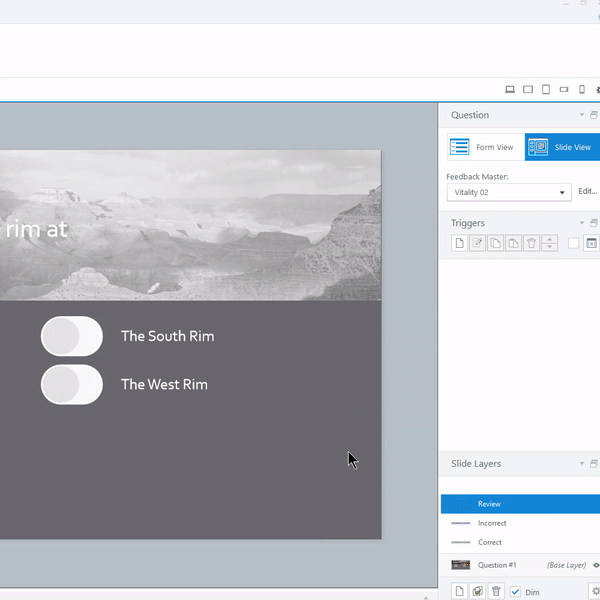600x600 pixels.
Task: Select the Correct layer
Action: click(x=520, y=542)
